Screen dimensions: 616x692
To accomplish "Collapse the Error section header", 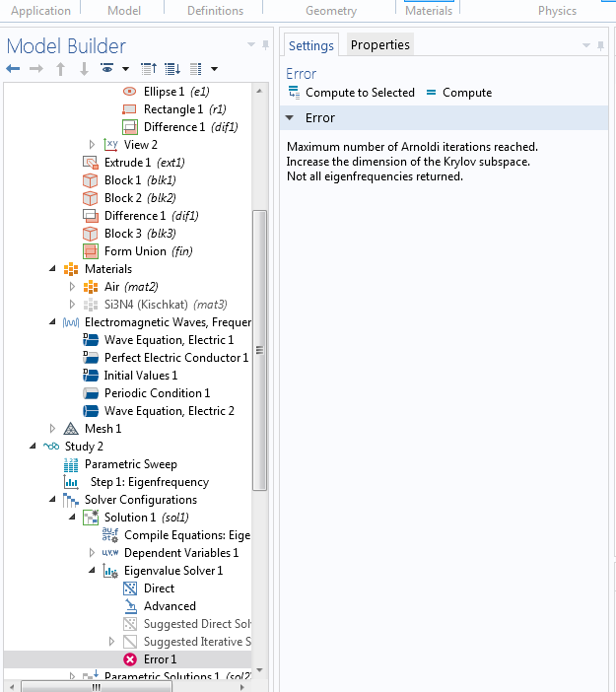I will click(290, 118).
